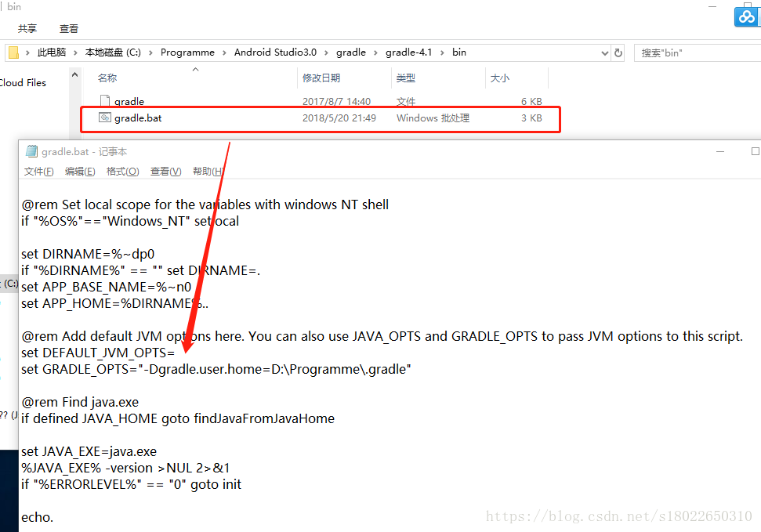Open the 查看 ribbon tab in Explorer

pyautogui.click(x=69, y=29)
